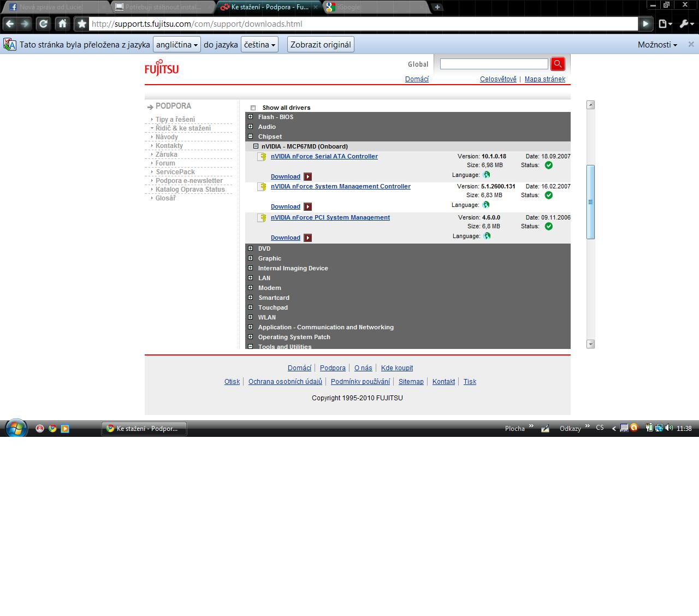The height and width of the screenshot is (616, 699).
Task: Go back using the browser Back arrow
Action: [x=10, y=24]
